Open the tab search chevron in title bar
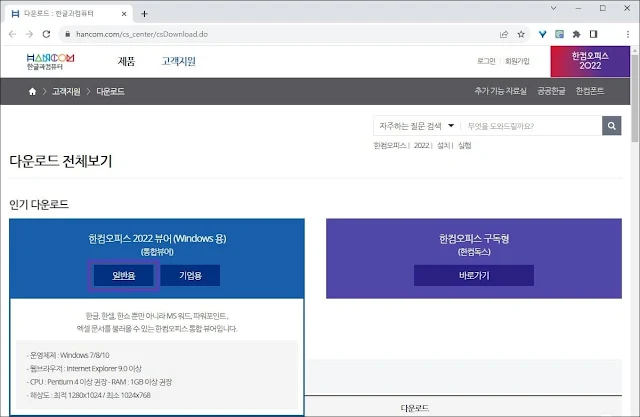The height and width of the screenshot is (417, 640). pyautogui.click(x=554, y=8)
